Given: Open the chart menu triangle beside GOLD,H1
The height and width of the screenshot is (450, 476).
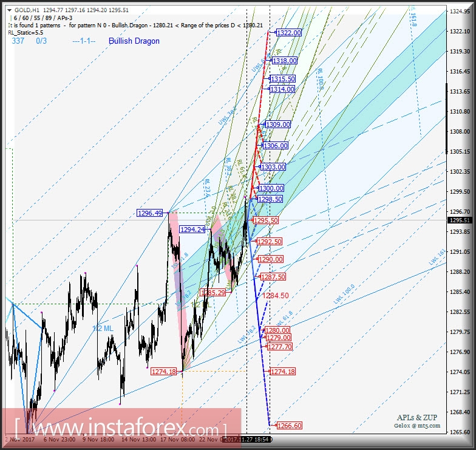Looking at the screenshot, I should tap(10, 10).
